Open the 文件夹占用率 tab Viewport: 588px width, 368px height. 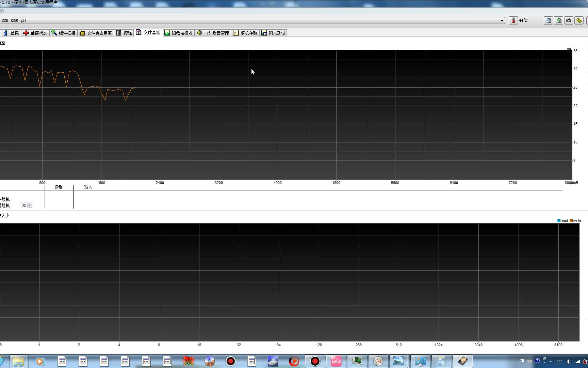coord(96,33)
